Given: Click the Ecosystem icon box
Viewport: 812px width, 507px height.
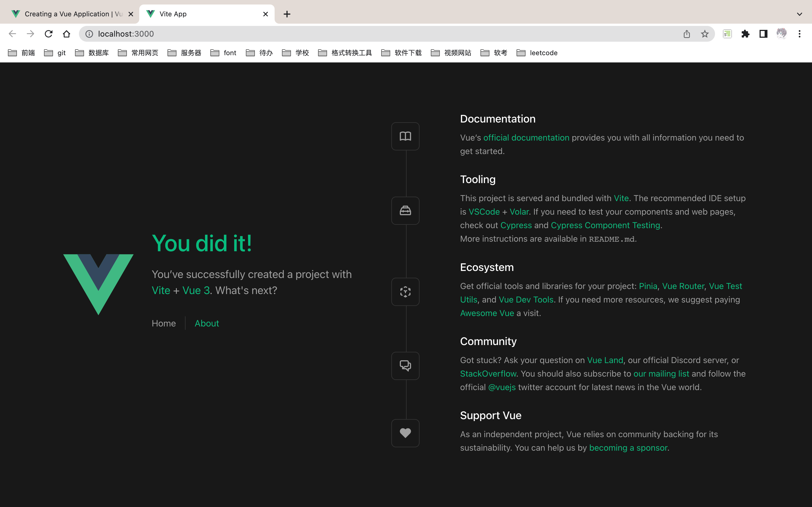Looking at the screenshot, I should 405,292.
